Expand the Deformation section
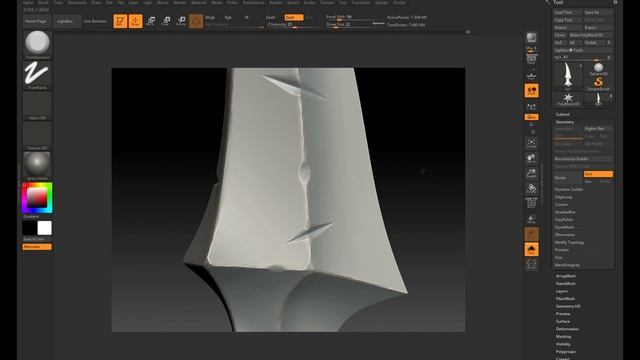The image size is (640, 360). click(567, 329)
